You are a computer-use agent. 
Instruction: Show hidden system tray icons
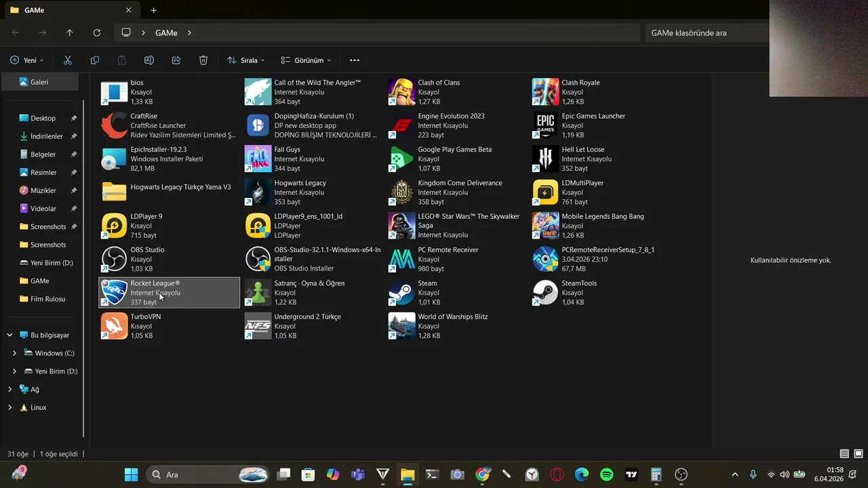point(734,474)
